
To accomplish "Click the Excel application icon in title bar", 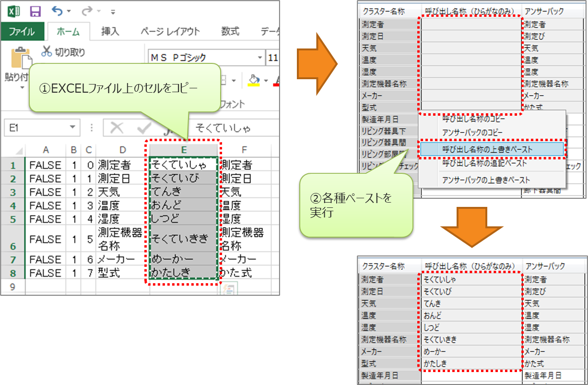I will pyautogui.click(x=14, y=11).
